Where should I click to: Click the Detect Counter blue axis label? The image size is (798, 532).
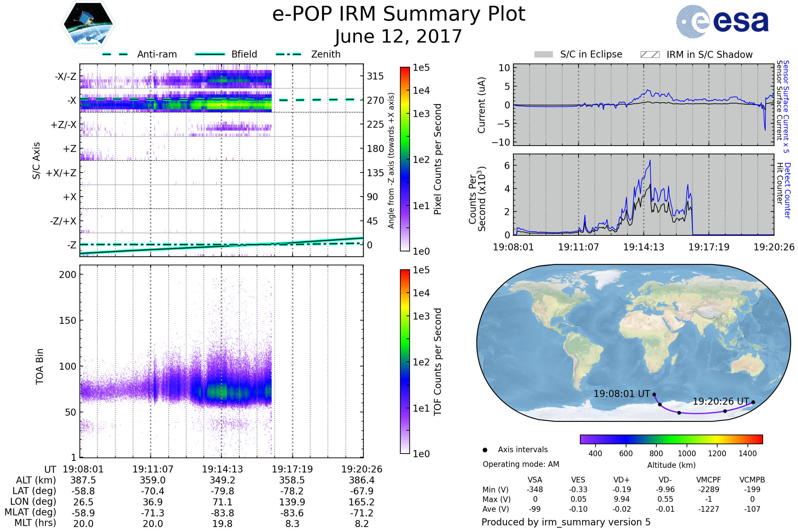788,190
